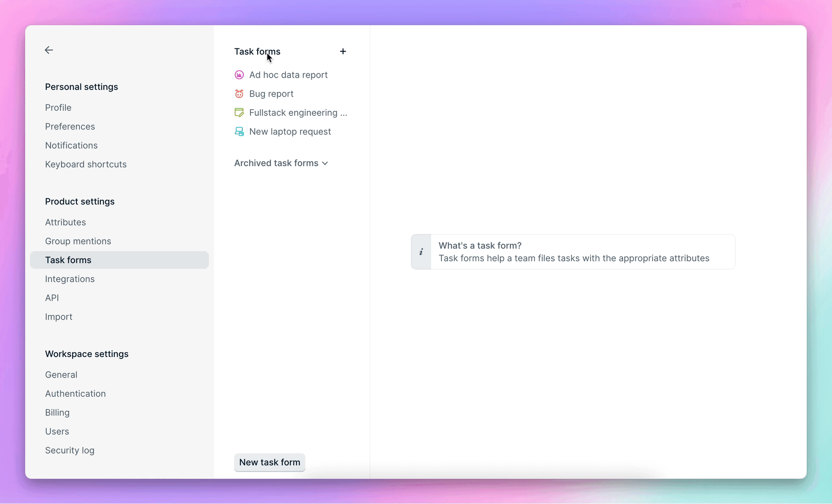This screenshot has width=832, height=504.
Task: Click the Bug report bug icon
Action: 239,94
